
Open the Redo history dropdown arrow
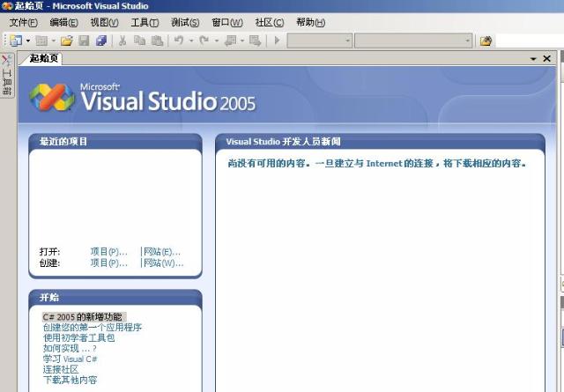(217, 41)
